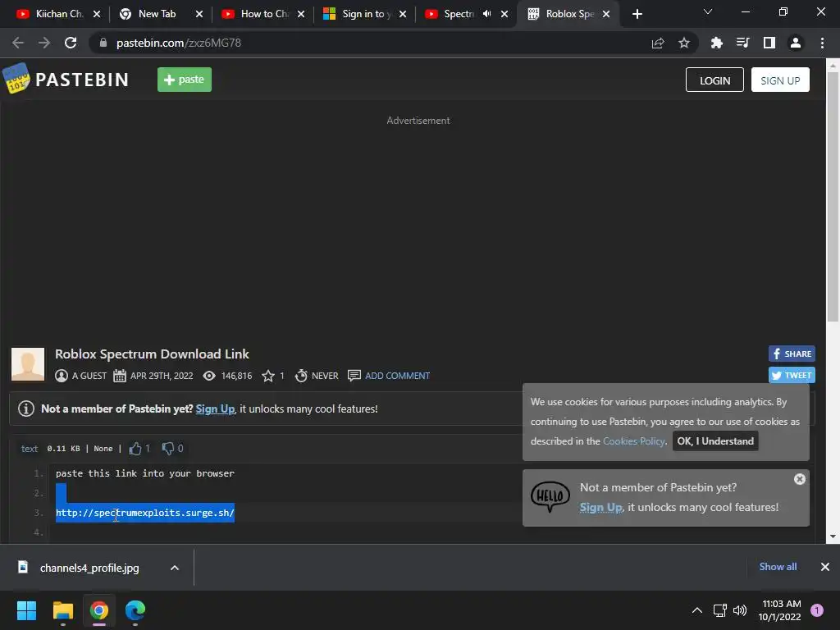This screenshot has width=840, height=630.
Task: Close the Kiichan Ch. tab
Action: (97, 14)
